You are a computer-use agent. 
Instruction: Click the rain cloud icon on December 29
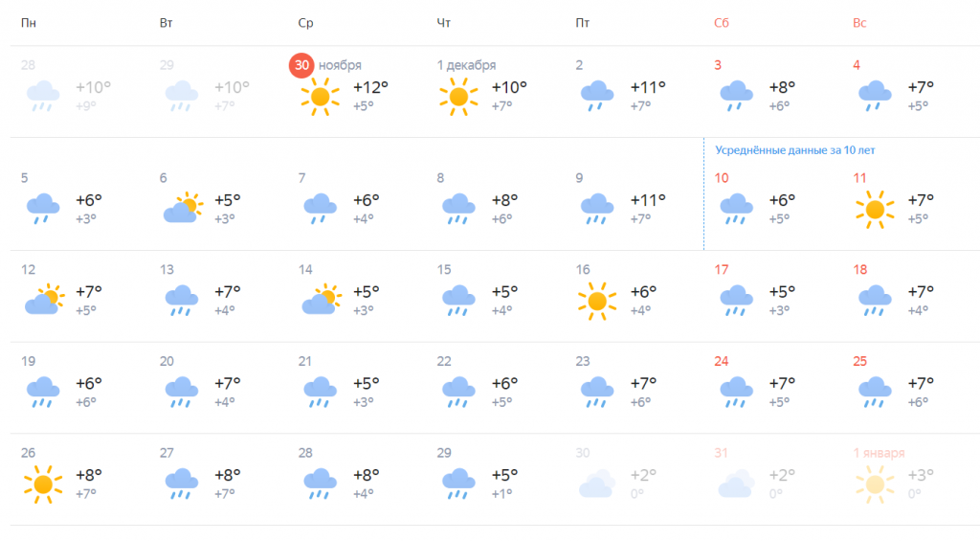click(458, 484)
